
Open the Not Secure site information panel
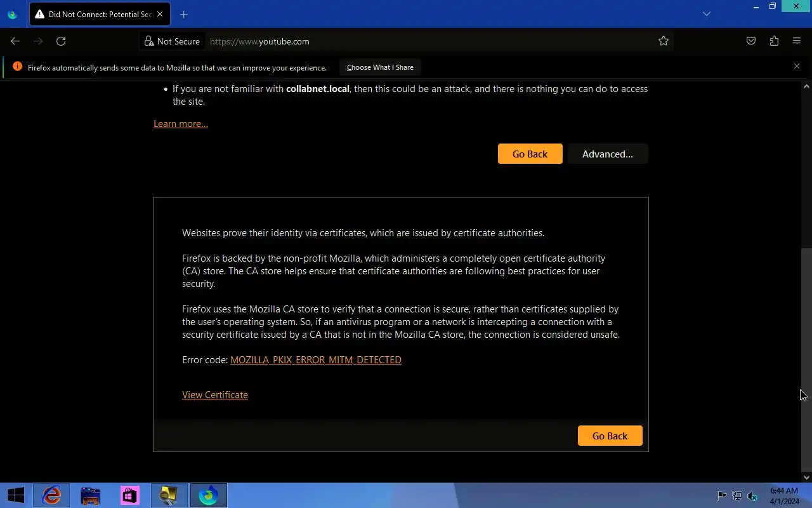click(172, 41)
